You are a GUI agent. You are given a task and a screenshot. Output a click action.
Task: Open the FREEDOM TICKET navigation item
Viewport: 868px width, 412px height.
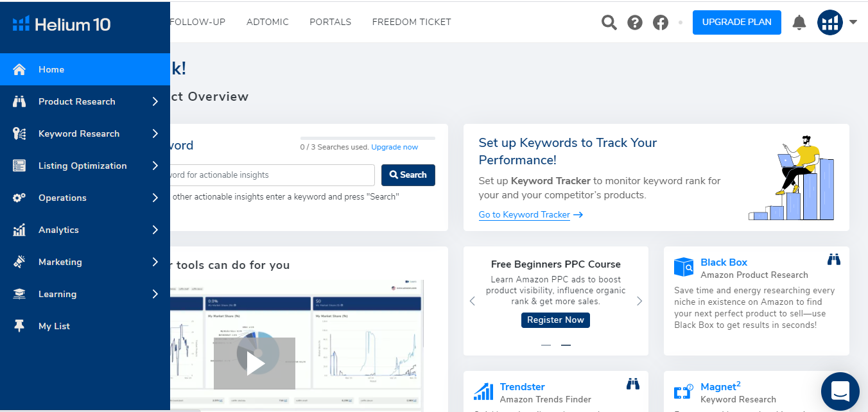tap(412, 22)
